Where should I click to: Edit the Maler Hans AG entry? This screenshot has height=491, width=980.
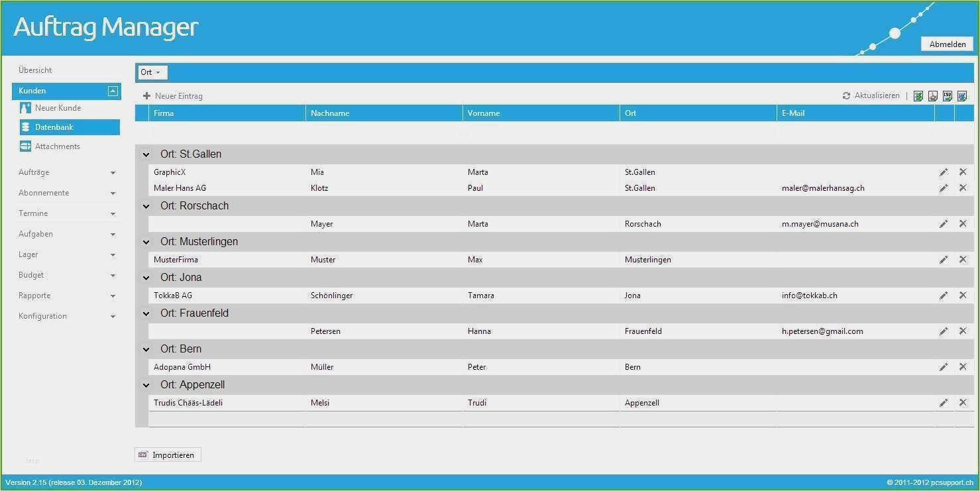tap(944, 188)
